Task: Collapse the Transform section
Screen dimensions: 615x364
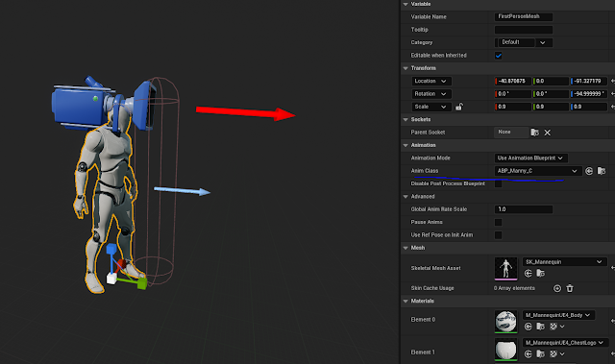Action: (406, 68)
